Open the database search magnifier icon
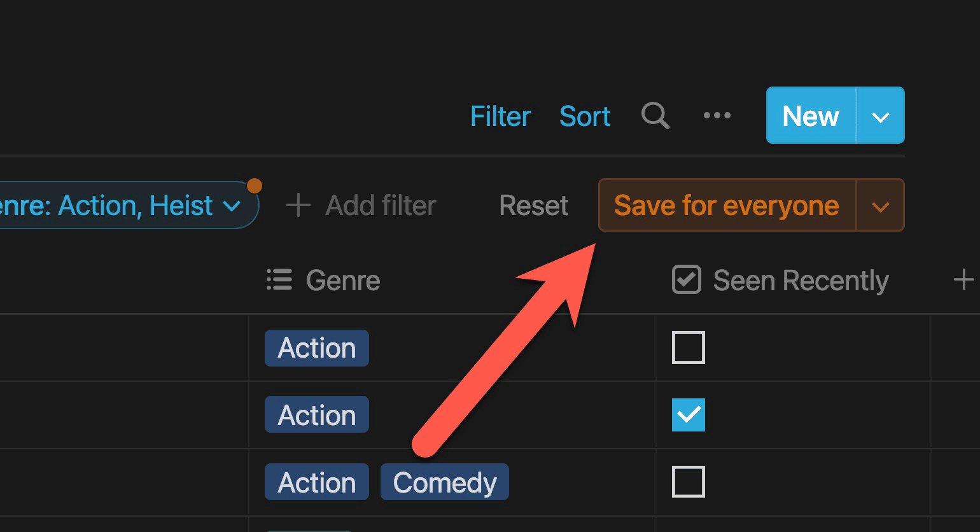Image resolution: width=980 pixels, height=532 pixels. [x=655, y=116]
